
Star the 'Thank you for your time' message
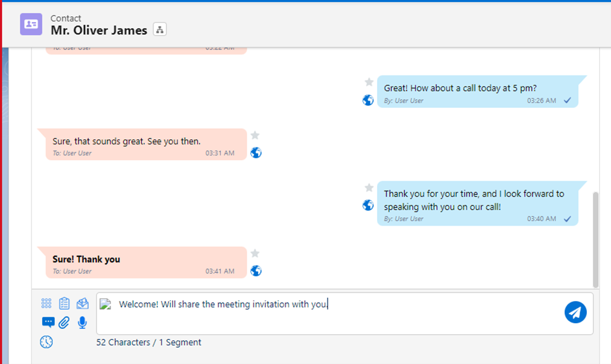coord(369,188)
